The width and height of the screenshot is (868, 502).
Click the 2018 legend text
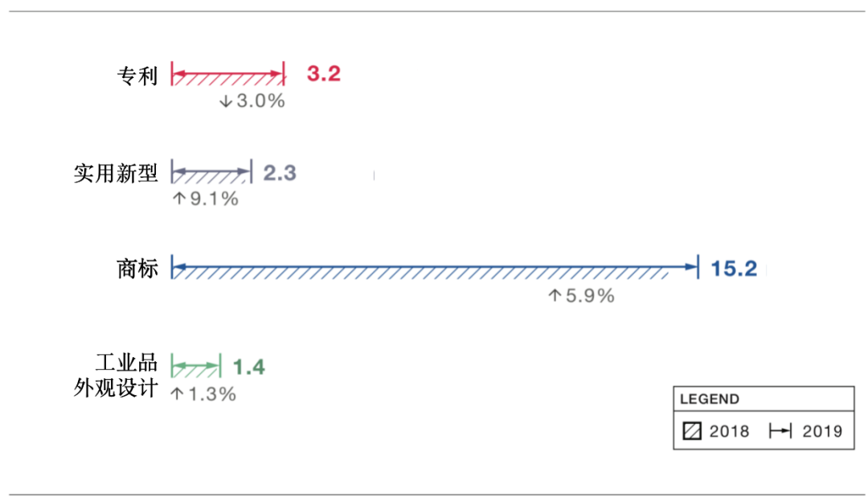pyautogui.click(x=729, y=431)
